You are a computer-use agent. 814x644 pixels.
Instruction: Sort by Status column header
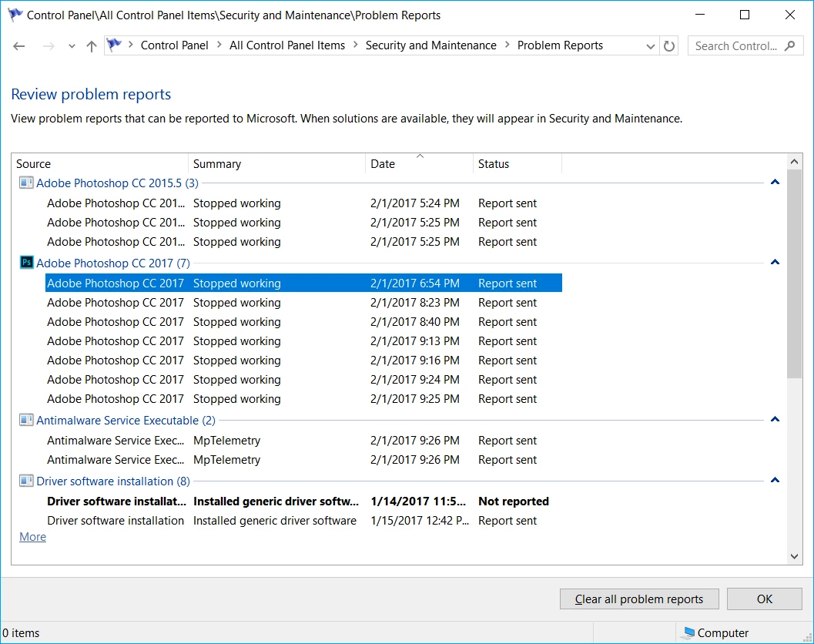tap(518, 164)
